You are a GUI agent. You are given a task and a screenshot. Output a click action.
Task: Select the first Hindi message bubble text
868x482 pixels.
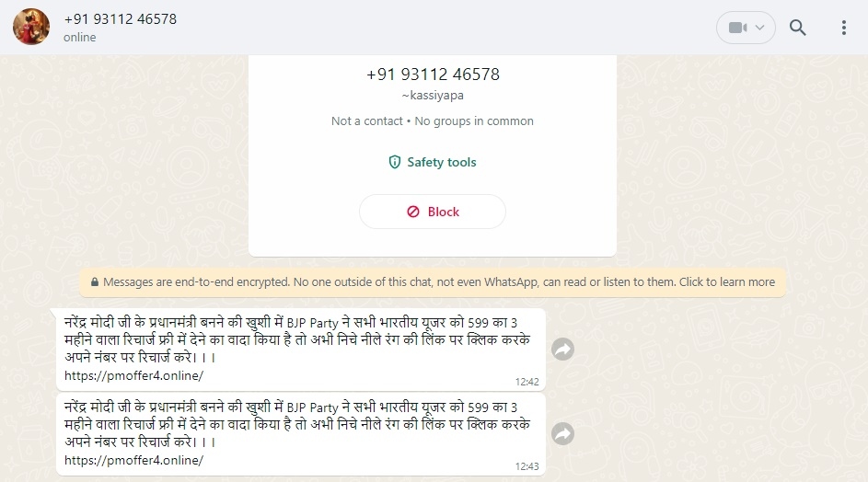pos(297,339)
